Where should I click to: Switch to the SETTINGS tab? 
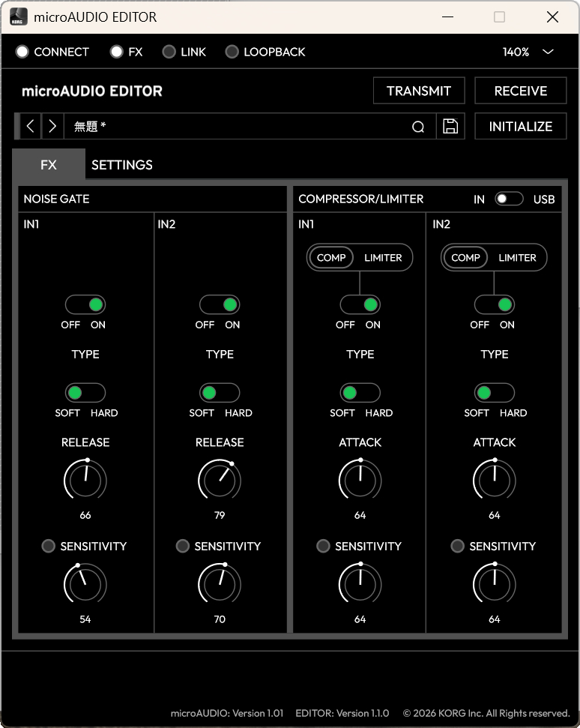point(122,165)
